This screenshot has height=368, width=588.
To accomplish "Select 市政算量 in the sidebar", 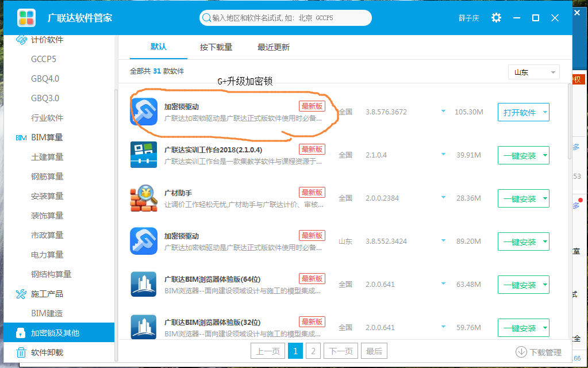I will (x=47, y=235).
